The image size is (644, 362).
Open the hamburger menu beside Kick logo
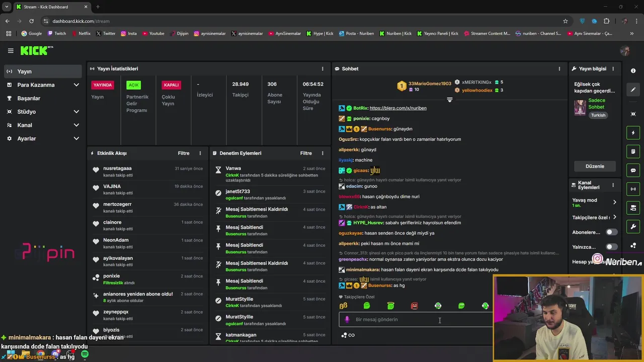pos(11,50)
